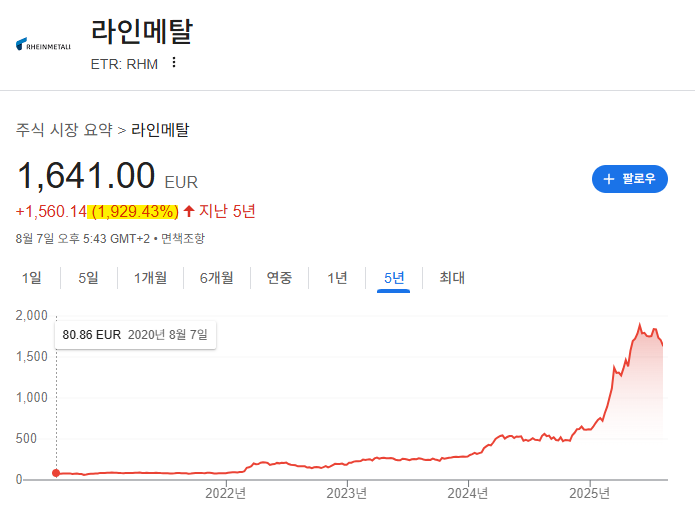Switch to the 최대 max range tab
Screen dimensions: 695x514
point(452,278)
